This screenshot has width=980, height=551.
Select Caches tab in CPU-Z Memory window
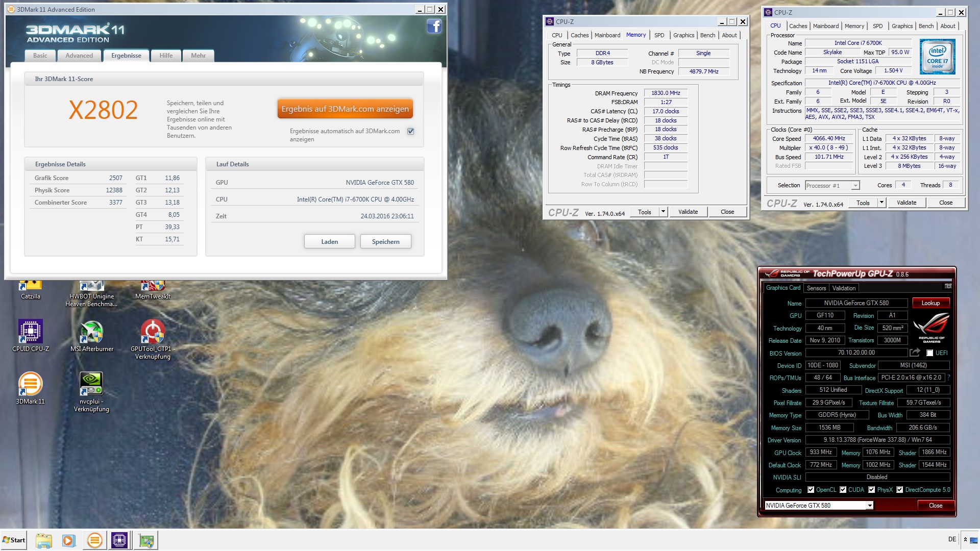point(579,35)
